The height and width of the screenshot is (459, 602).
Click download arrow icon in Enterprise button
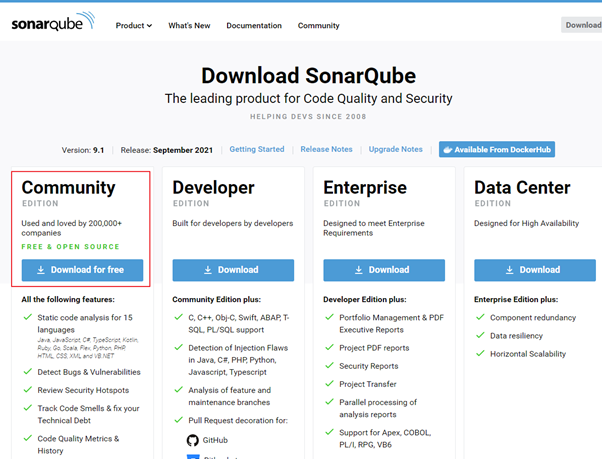click(x=359, y=270)
